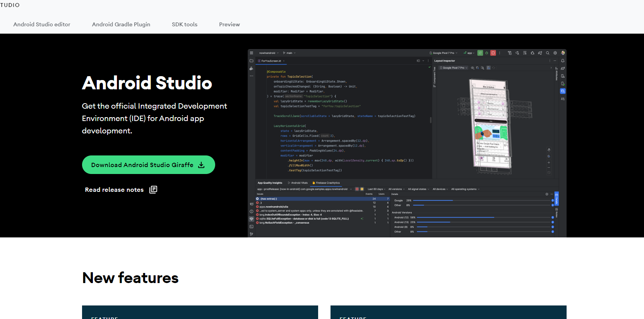Image resolution: width=644 pixels, height=319 pixels.
Task: Select the IndexOutOfBoundsException issue row
Action: coord(322,215)
